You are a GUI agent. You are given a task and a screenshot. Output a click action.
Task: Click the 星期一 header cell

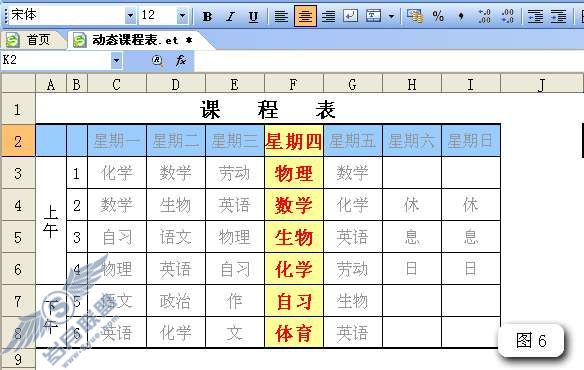pyautogui.click(x=117, y=141)
